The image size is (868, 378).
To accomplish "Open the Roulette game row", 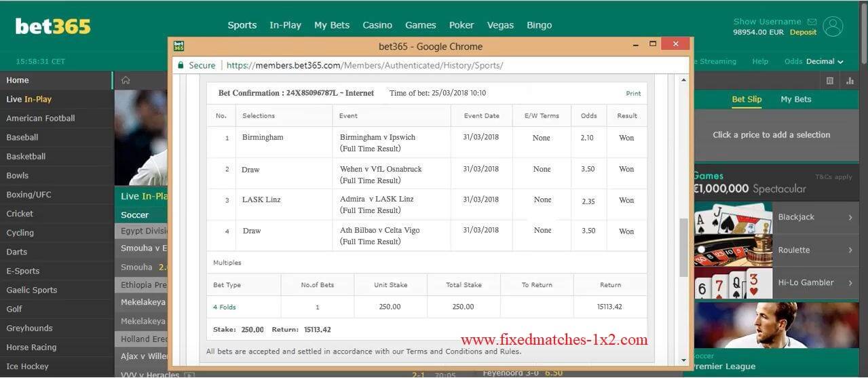I will click(776, 250).
